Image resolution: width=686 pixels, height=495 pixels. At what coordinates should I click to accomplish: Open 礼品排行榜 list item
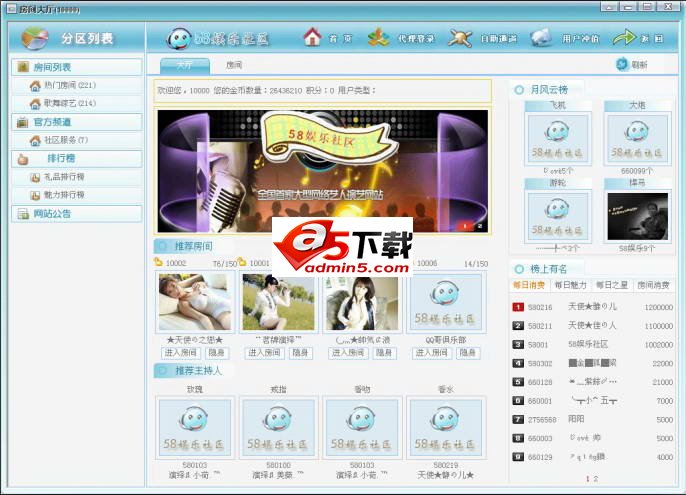[77, 177]
